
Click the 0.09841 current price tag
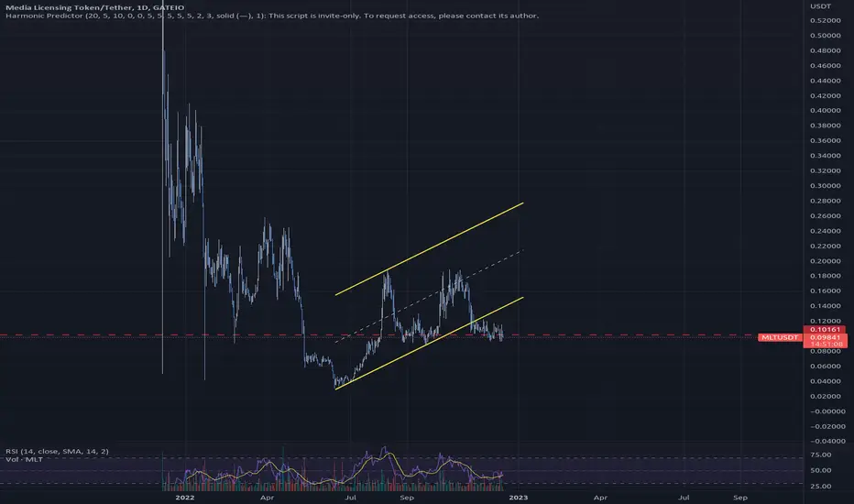(825, 336)
